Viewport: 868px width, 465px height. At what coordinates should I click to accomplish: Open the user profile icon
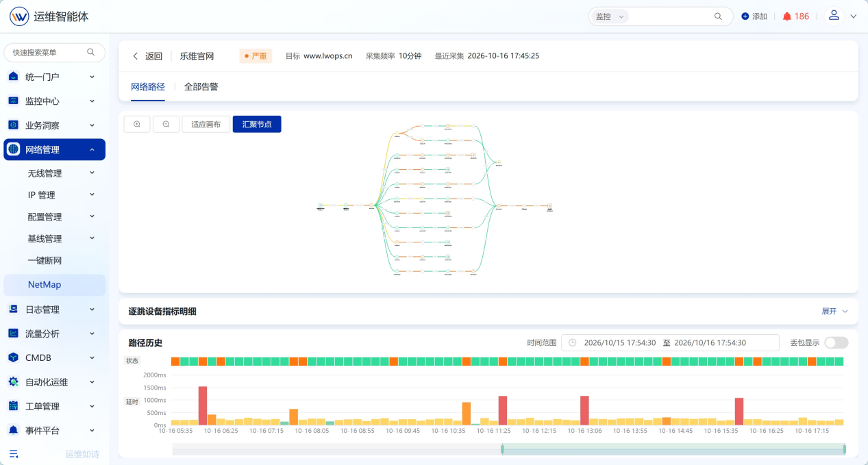point(834,15)
